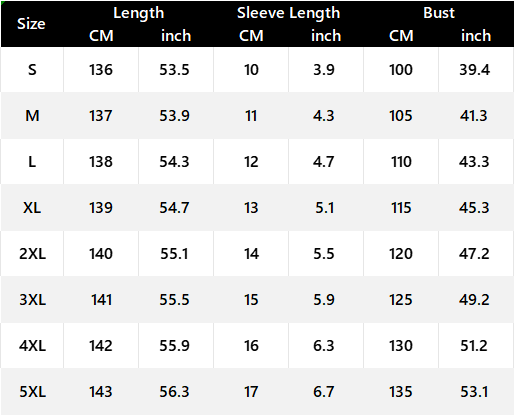Click the Sleeve Length header
The width and height of the screenshot is (514, 415).
click(289, 13)
